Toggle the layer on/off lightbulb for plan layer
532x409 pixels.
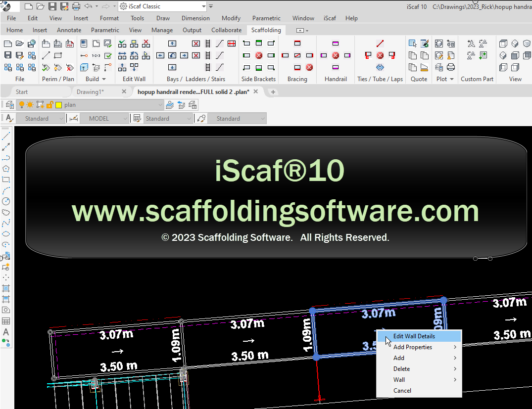[22, 105]
